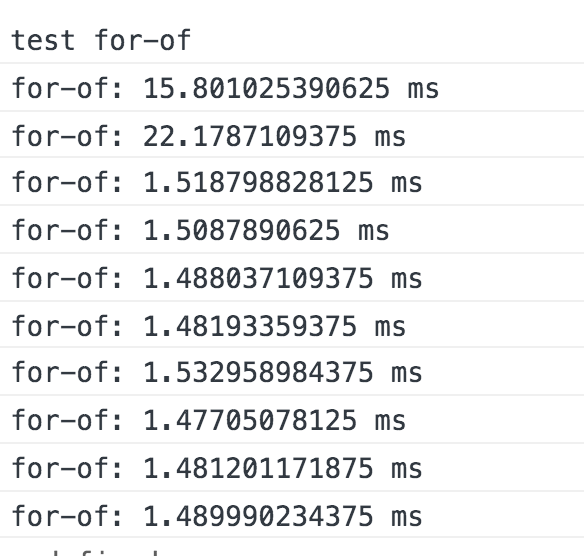The height and width of the screenshot is (556, 584).
Task: Click the 1.532958984375 ms console entry
Action: (x=292, y=372)
